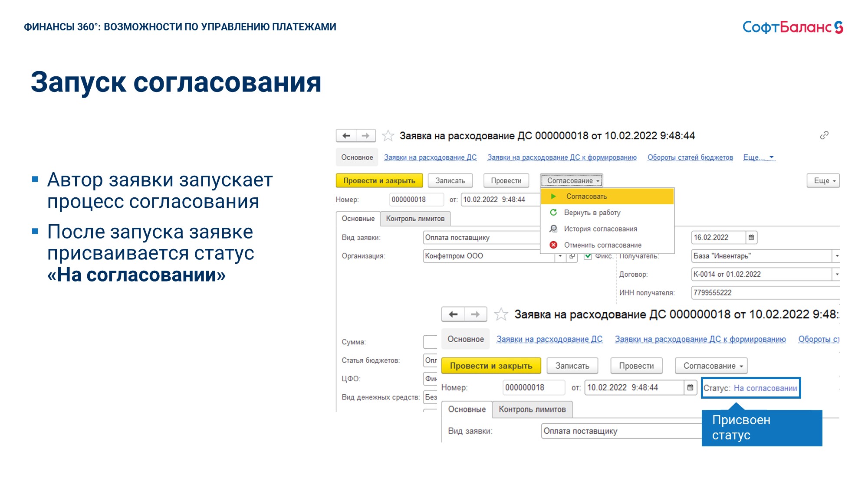This screenshot has width=868, height=488.
Task: Open the lower window's date calendar picker
Action: 690,387
